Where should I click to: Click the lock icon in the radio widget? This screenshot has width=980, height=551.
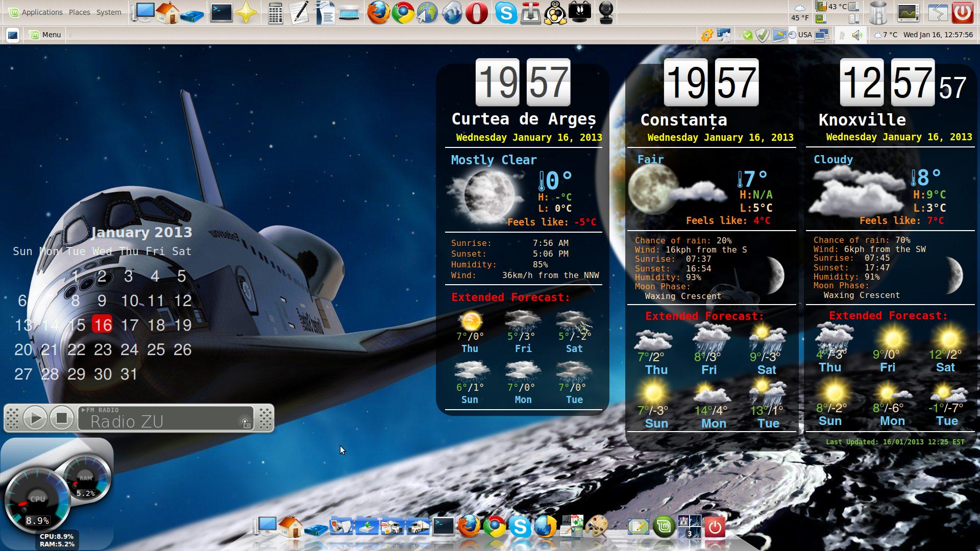click(246, 422)
